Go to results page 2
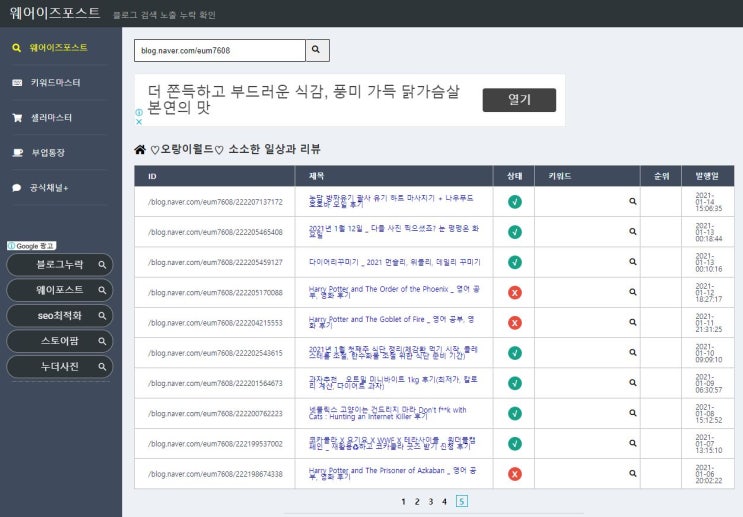 click(x=417, y=501)
